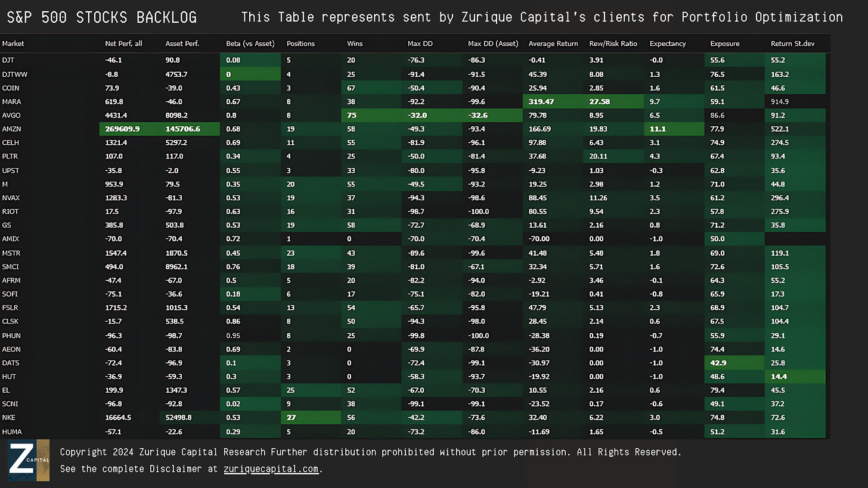Image resolution: width=868 pixels, height=488 pixels.
Task: Click the Rew/Risk Ratio header
Action: pos(613,43)
